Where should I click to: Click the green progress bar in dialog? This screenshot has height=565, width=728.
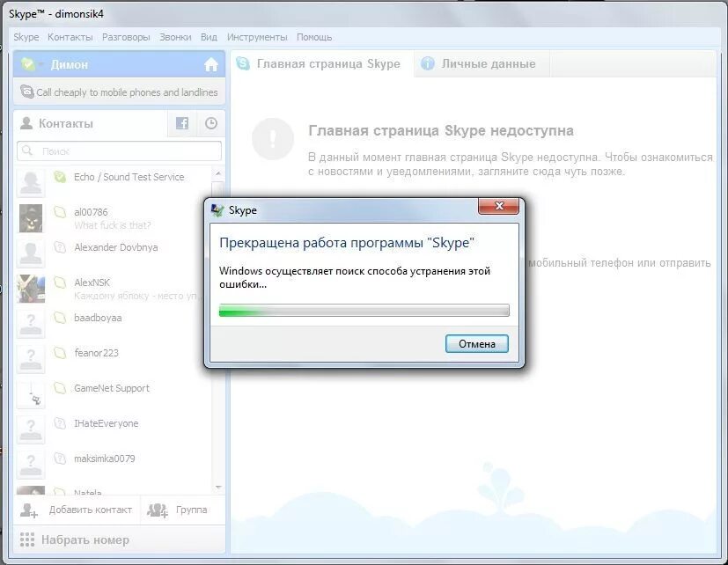(x=364, y=310)
